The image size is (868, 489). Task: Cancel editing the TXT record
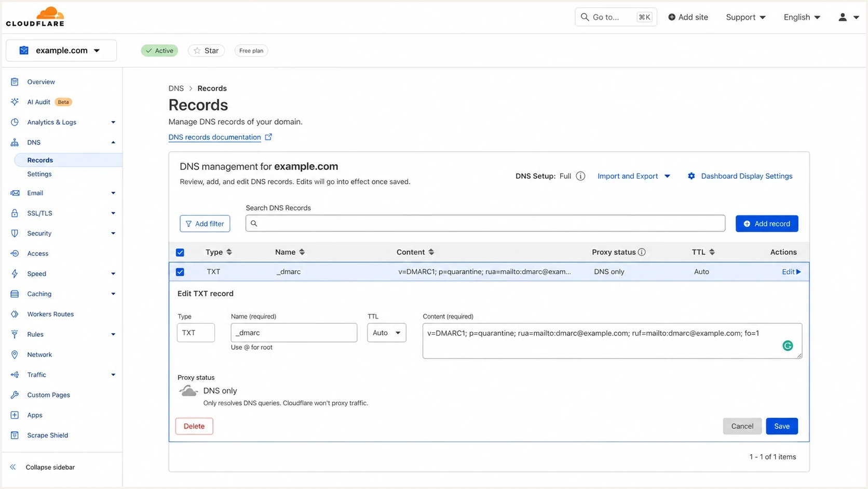742,426
